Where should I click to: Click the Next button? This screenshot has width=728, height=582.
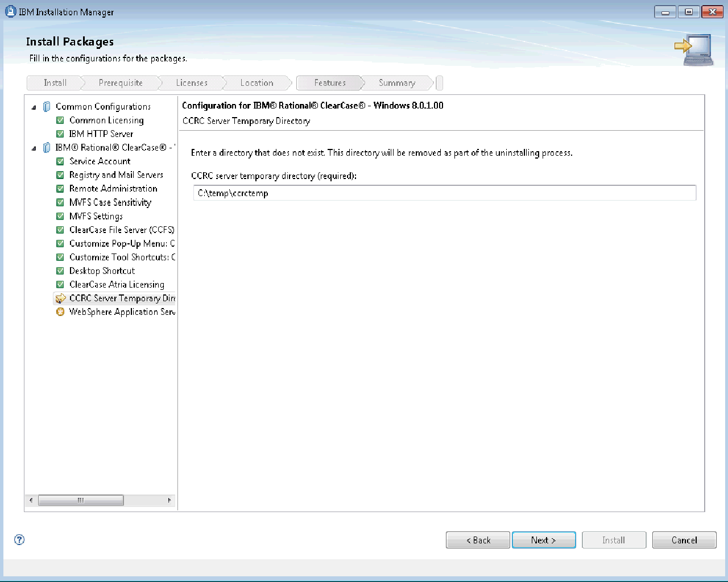tap(544, 540)
